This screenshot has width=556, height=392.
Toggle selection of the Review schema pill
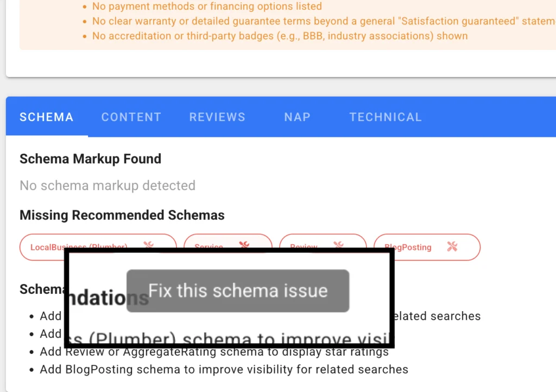(x=323, y=246)
